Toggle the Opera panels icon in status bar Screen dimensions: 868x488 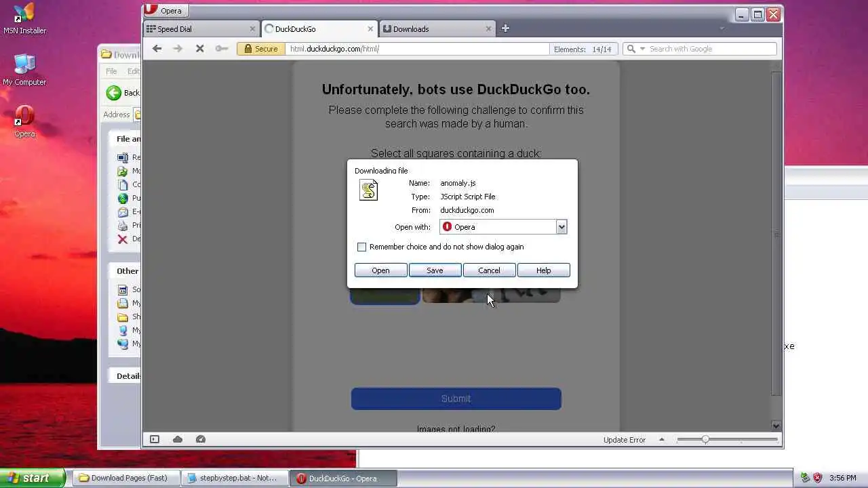click(155, 439)
